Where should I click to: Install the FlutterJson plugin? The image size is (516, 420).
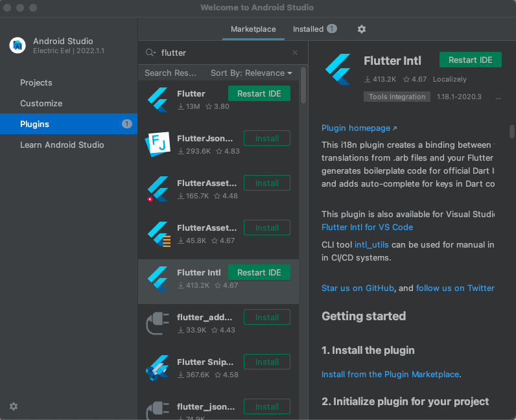(267, 138)
